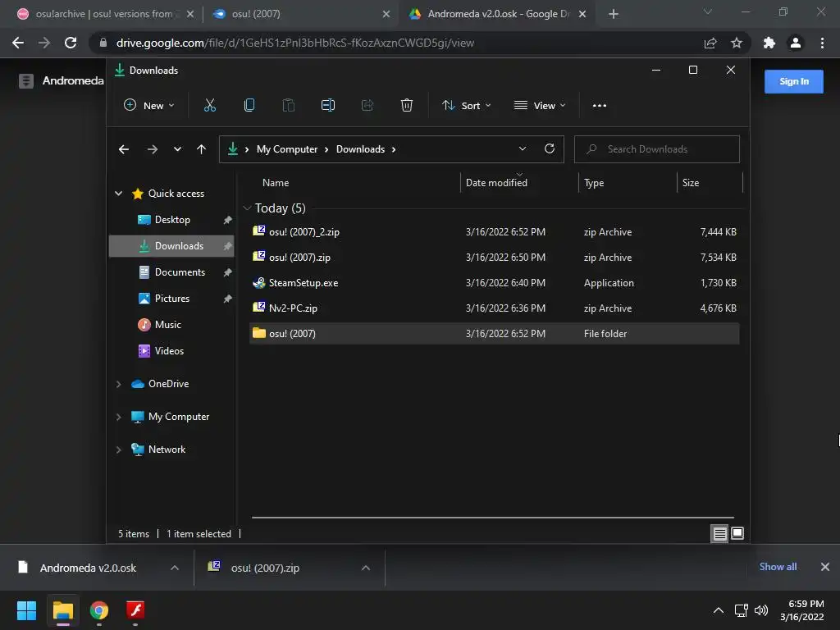Click the horizontal scrollbar in file list
The image size is (840, 630).
click(492, 518)
